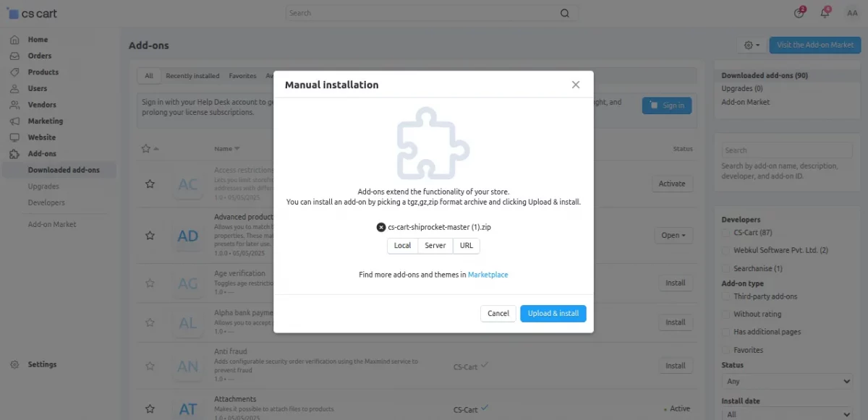This screenshot has height=420, width=868.
Task: Remove the selected cs-cart-shiprocket-master zip file
Action: [381, 227]
